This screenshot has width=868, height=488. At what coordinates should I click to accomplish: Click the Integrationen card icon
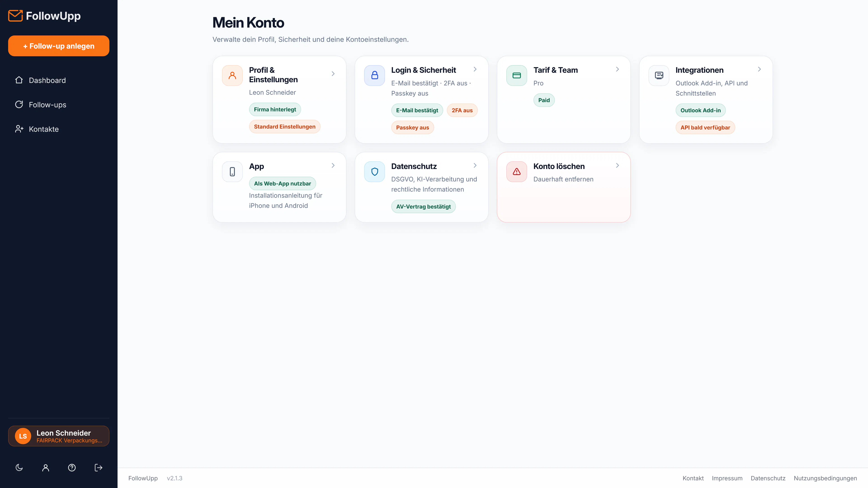point(659,75)
